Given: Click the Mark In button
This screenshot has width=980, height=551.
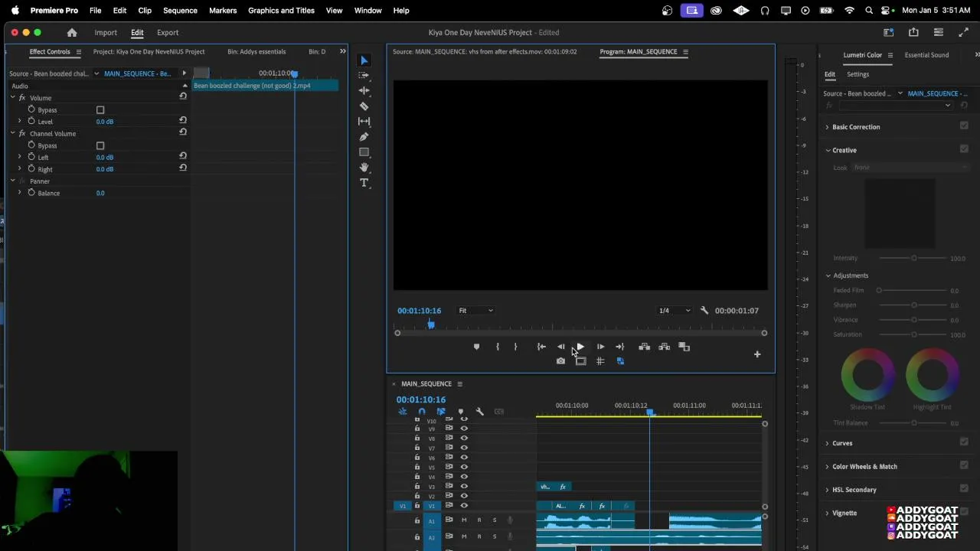Looking at the screenshot, I should (498, 347).
